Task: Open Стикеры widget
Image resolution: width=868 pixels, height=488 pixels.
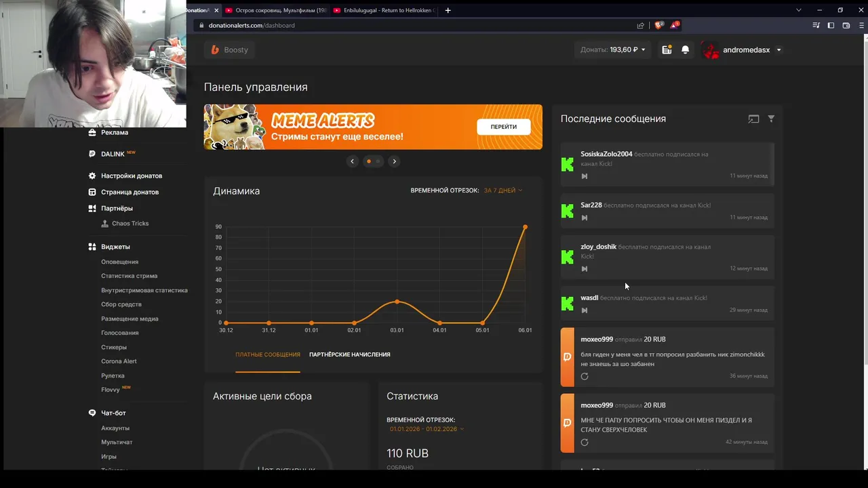Action: (x=114, y=347)
